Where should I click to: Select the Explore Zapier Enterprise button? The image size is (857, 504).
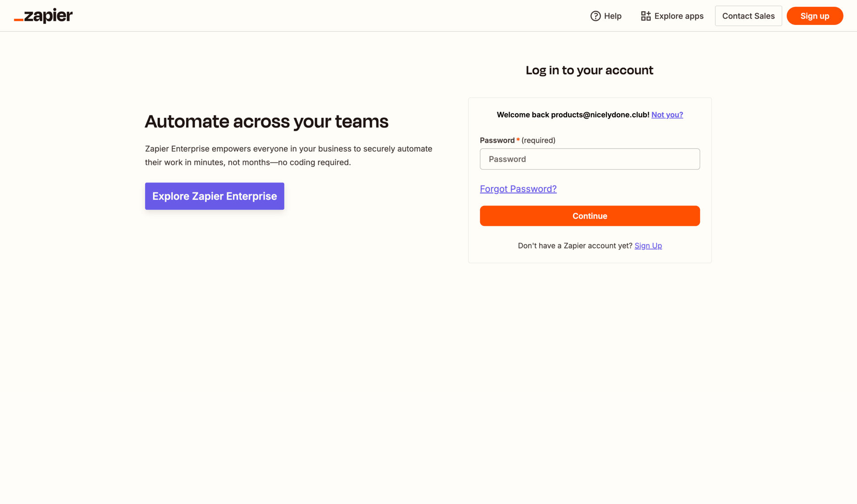214,196
